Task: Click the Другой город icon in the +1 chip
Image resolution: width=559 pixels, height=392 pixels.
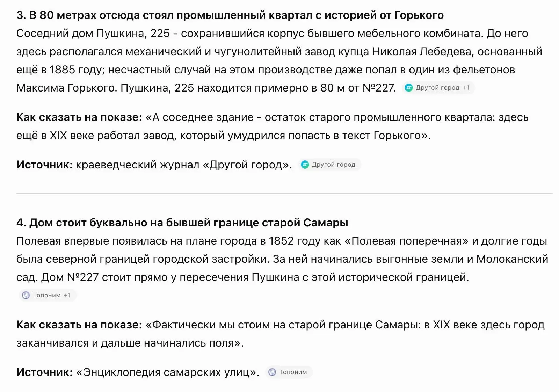Action: [x=408, y=88]
